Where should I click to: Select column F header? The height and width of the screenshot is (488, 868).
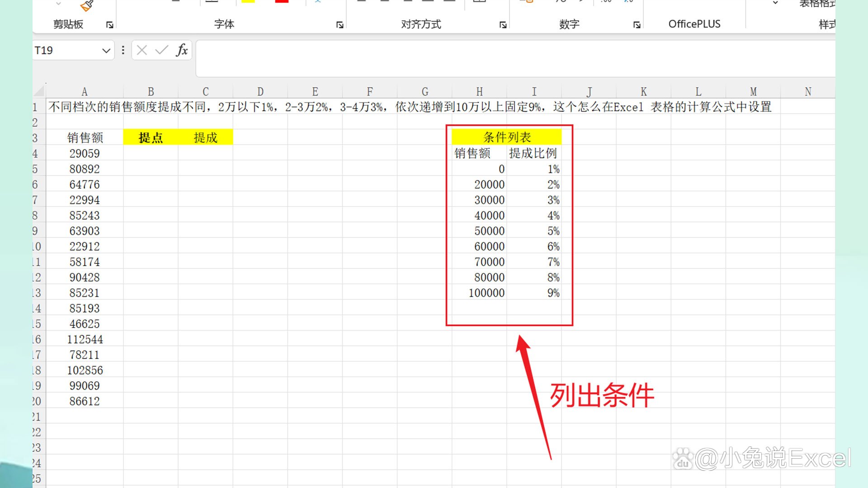[369, 92]
